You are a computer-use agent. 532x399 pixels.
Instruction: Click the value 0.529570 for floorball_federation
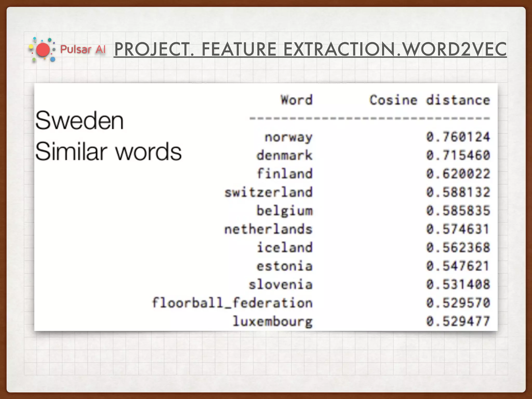tap(458, 303)
